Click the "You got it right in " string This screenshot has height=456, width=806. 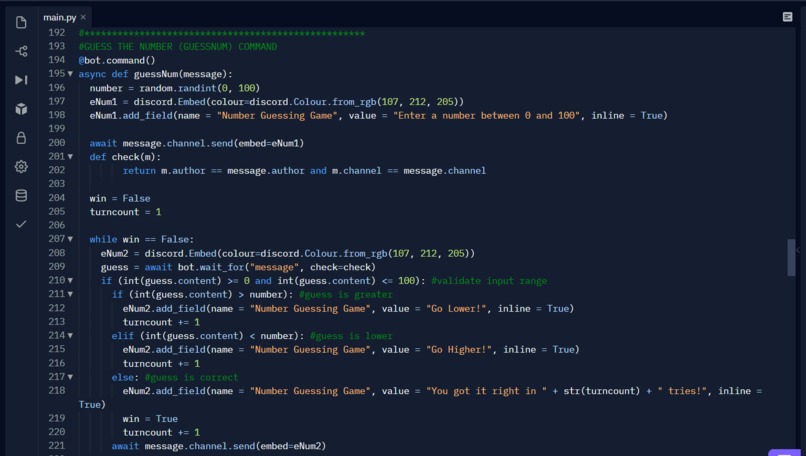pyautogui.click(x=486, y=391)
